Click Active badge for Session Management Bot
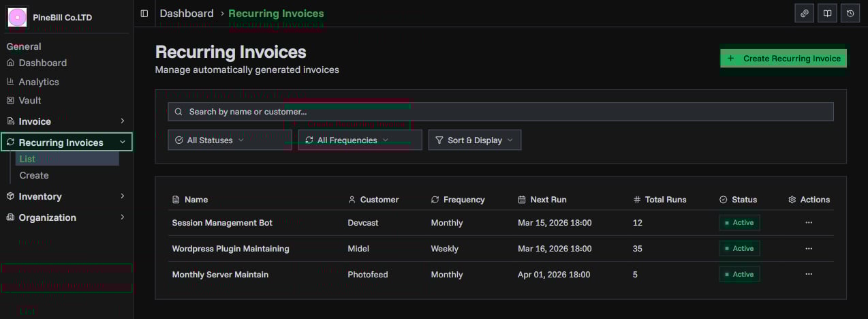 tap(739, 223)
